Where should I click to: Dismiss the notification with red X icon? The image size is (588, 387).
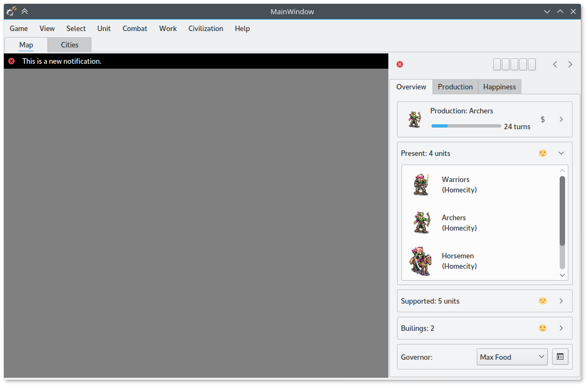point(11,62)
